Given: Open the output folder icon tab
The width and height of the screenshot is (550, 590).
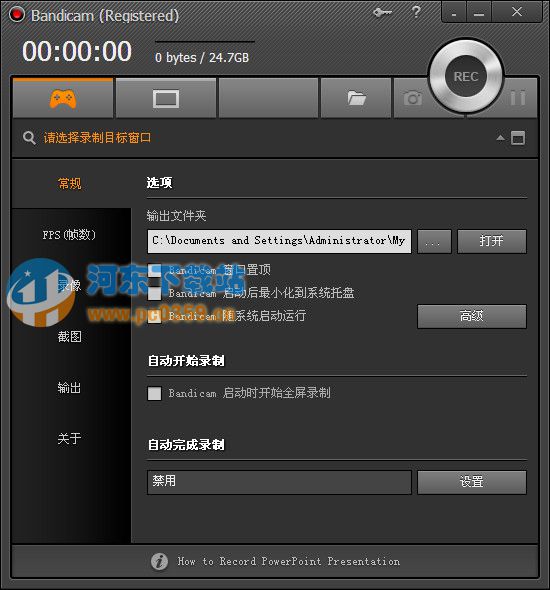Looking at the screenshot, I should click(x=356, y=99).
